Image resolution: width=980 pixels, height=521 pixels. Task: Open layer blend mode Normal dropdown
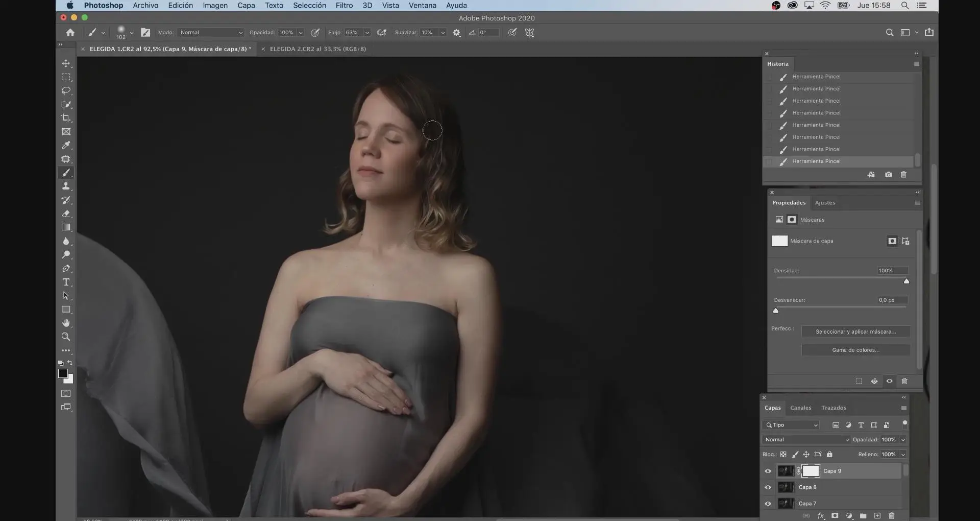pyautogui.click(x=806, y=440)
